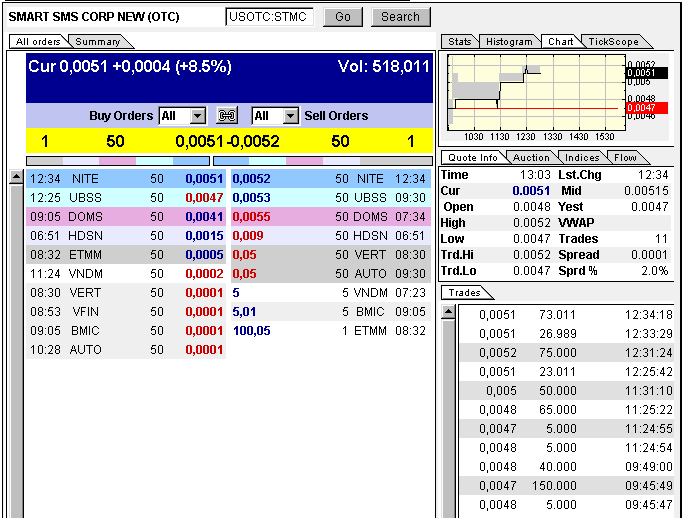Open the Buy Orders filter dropdown
687x518 pixels.
[x=197, y=116]
